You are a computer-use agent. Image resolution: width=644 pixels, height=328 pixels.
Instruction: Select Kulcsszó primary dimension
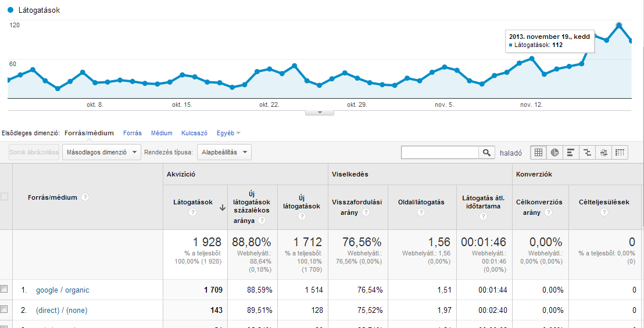click(x=194, y=133)
